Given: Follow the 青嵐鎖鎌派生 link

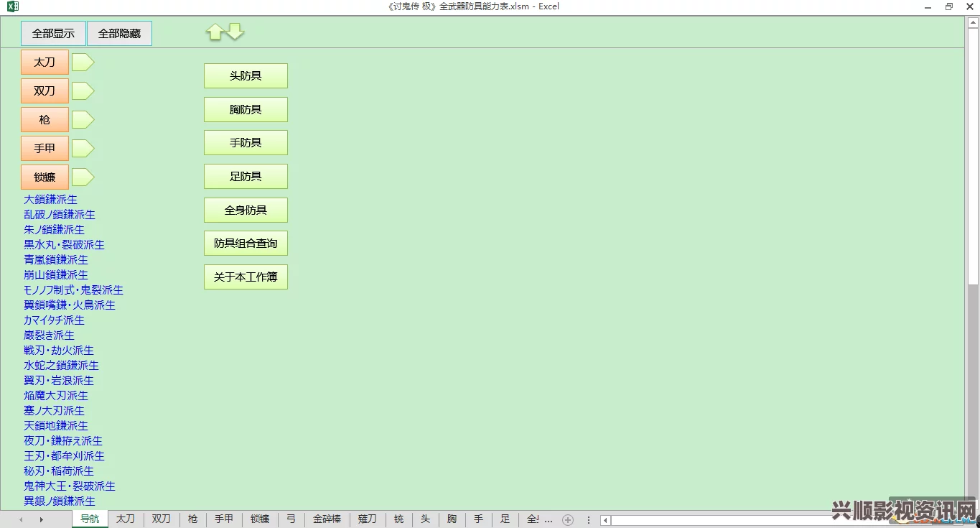Looking at the screenshot, I should [x=56, y=260].
